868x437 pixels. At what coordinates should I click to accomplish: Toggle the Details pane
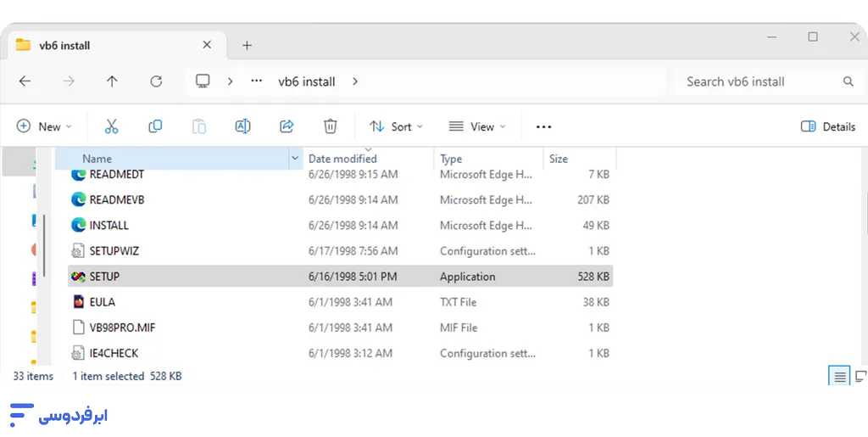point(828,126)
